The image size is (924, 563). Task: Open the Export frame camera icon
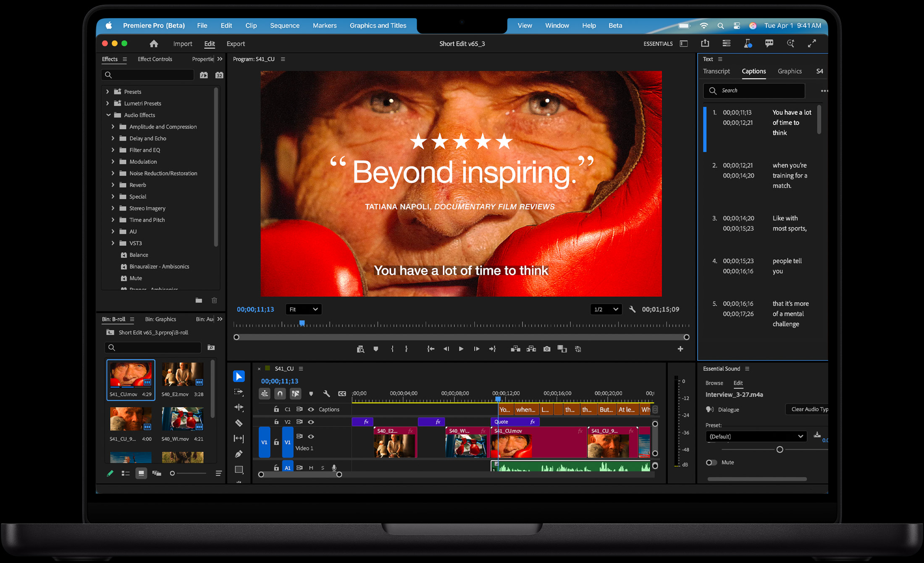(547, 349)
